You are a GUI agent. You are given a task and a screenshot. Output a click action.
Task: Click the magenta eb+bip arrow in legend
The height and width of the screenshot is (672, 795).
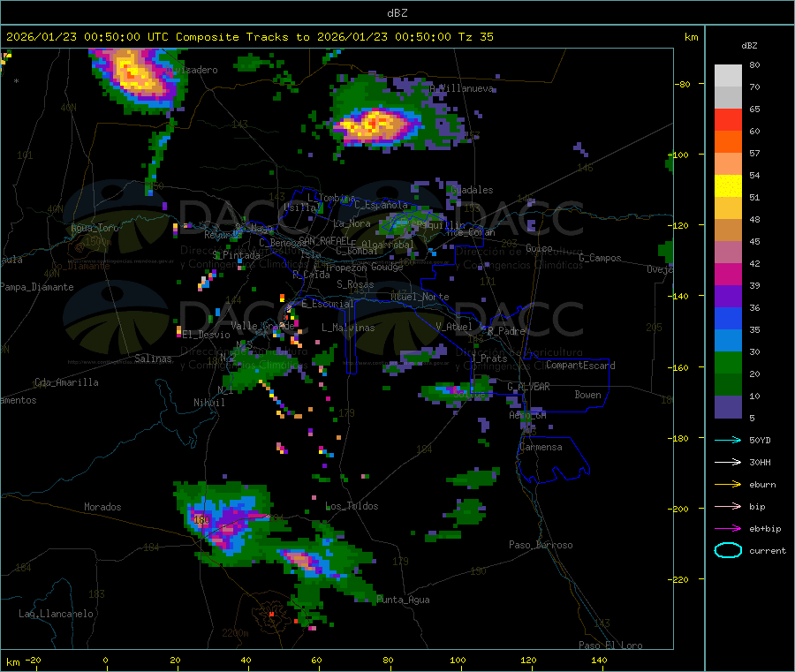[728, 529]
